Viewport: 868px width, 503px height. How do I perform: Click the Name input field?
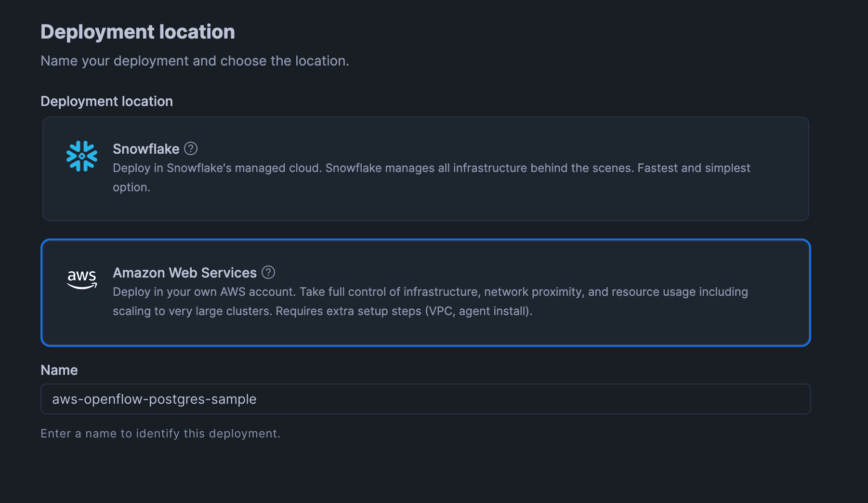425,399
